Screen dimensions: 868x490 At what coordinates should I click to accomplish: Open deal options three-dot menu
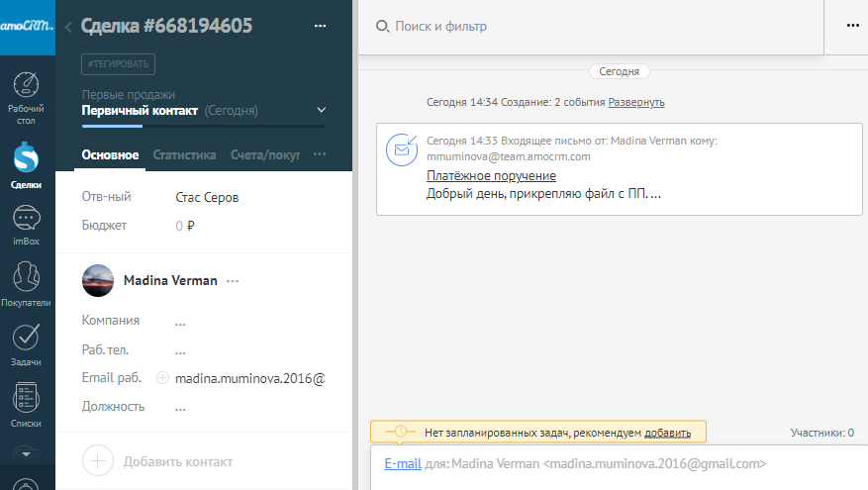coord(320,26)
